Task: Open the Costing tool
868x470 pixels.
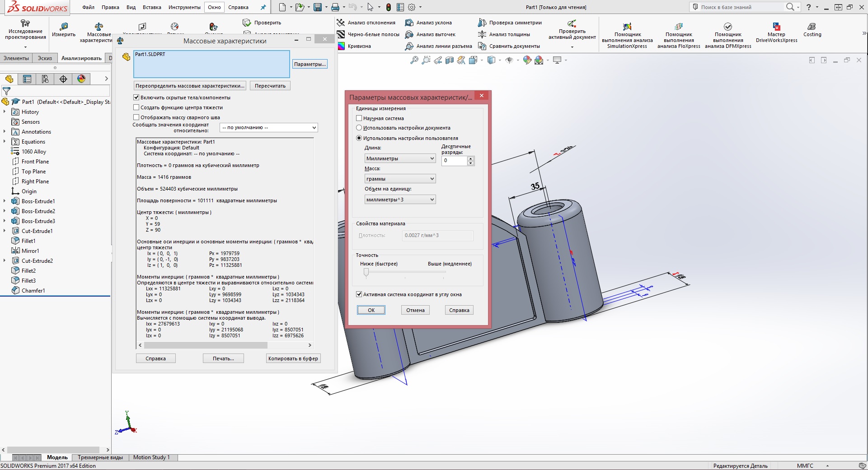Action: pos(812,27)
